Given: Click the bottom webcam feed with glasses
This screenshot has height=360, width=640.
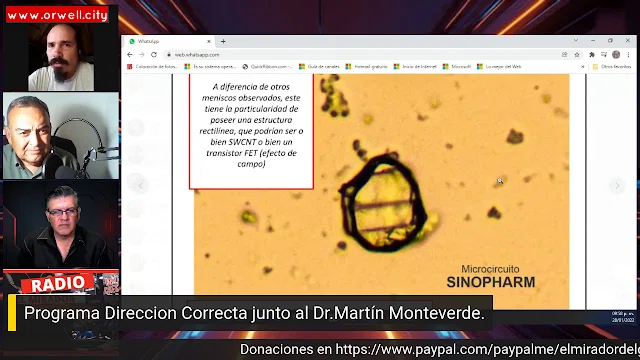Looking at the screenshot, I should coord(61,224).
